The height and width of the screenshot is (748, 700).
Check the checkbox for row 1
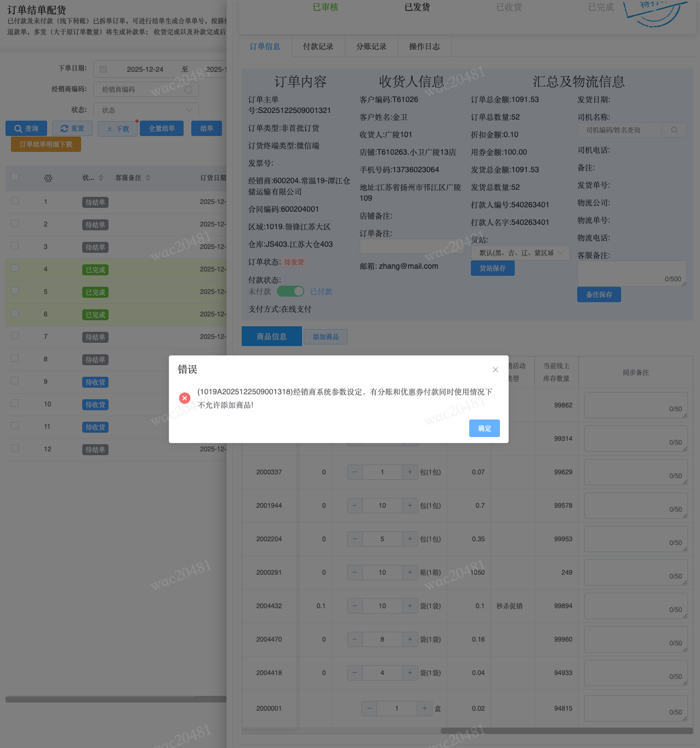pos(15,201)
